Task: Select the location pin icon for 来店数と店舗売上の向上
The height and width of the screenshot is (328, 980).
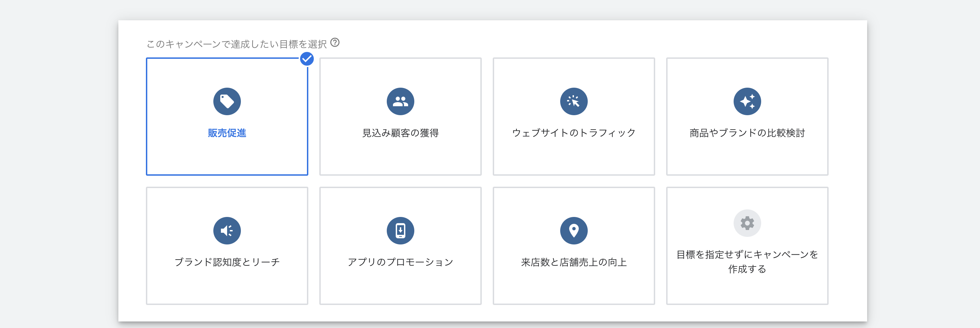Action: tap(574, 230)
